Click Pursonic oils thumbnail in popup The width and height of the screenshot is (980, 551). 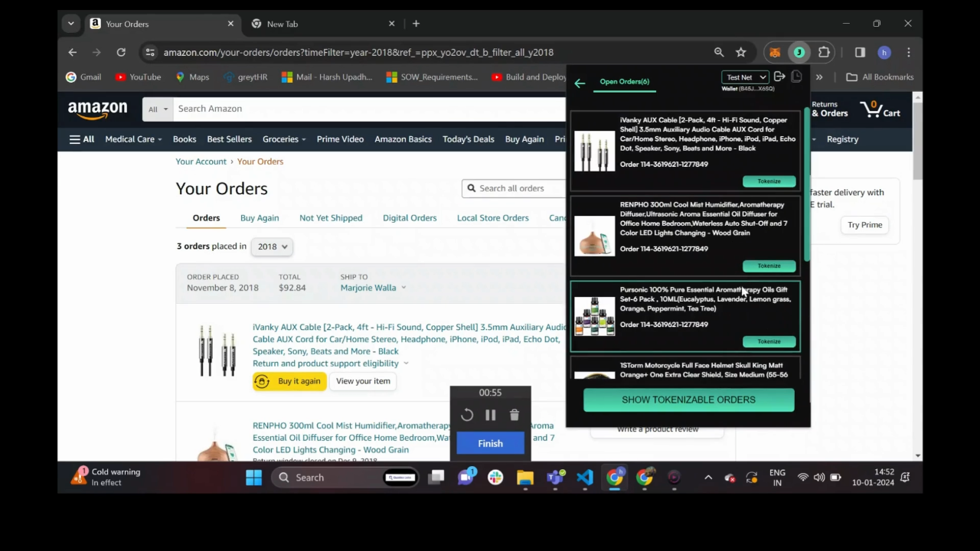(595, 316)
